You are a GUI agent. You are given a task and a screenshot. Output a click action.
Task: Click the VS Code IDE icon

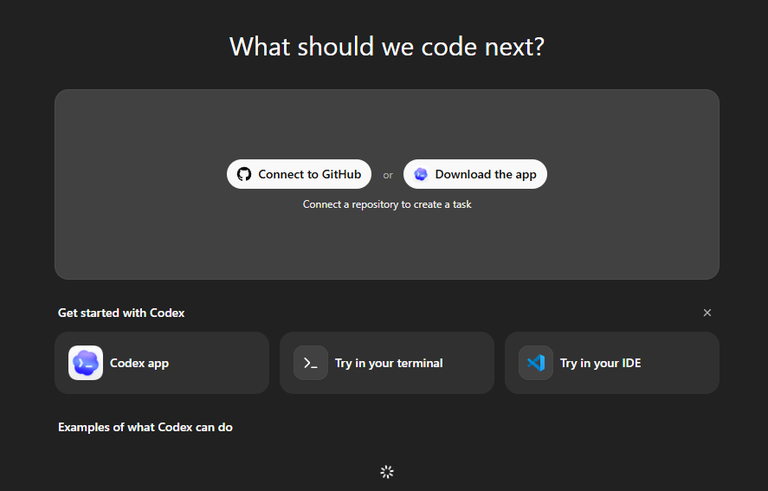pos(536,363)
